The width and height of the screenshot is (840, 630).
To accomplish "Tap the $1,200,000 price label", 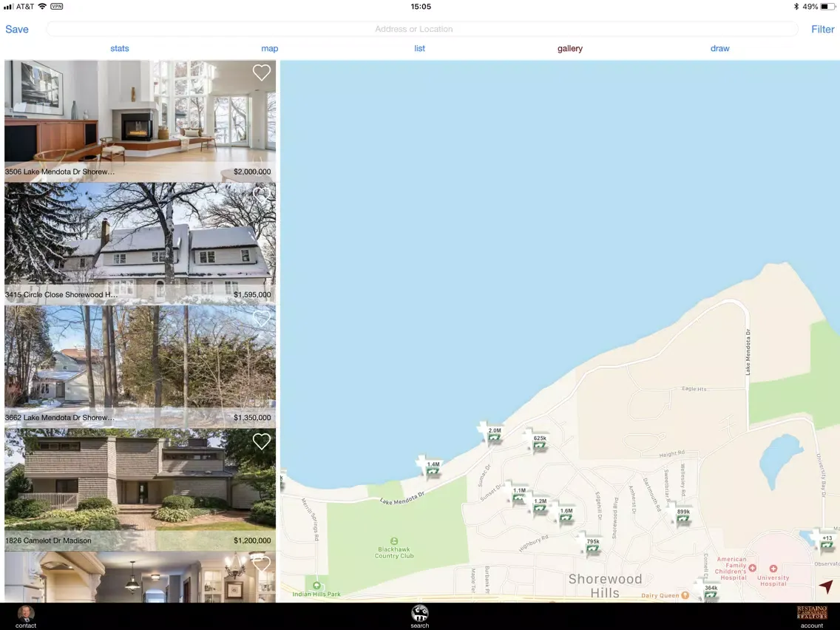I will (252, 541).
